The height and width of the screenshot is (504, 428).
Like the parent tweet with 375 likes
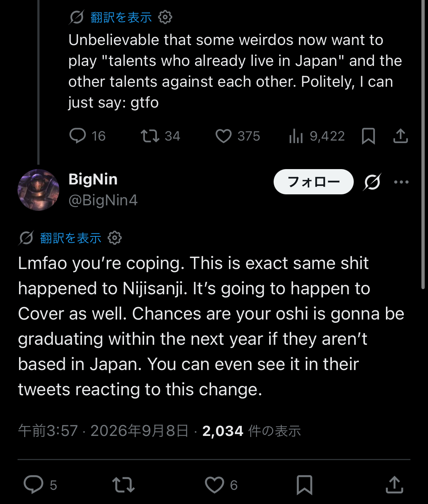223,136
